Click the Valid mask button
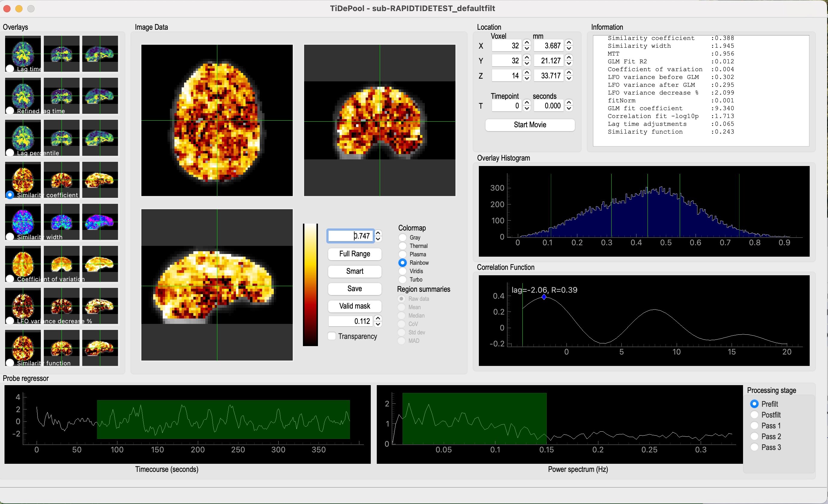This screenshot has height=504, width=828. pyautogui.click(x=355, y=306)
